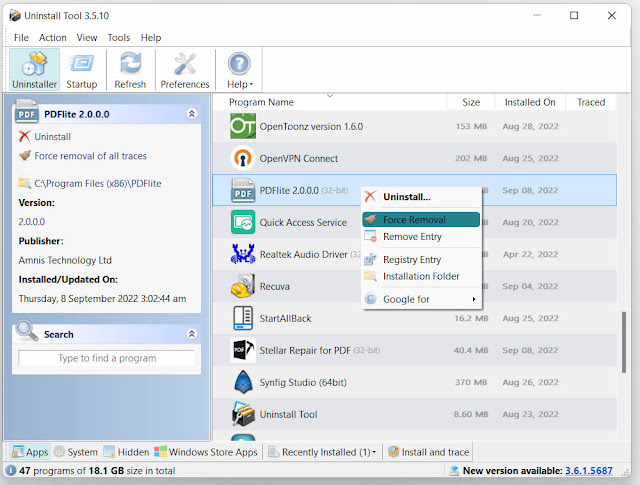Open the View menu

tap(87, 38)
